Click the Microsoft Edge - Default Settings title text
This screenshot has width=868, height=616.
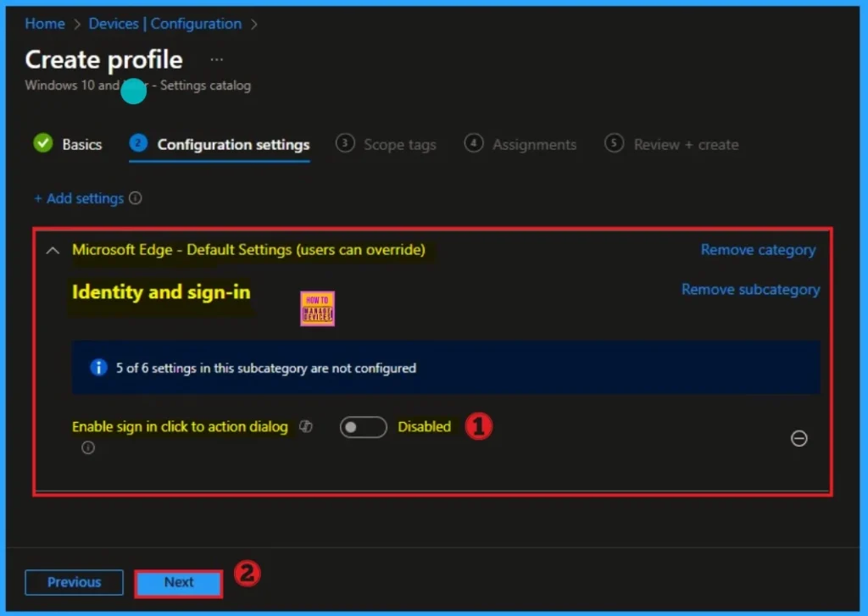click(x=248, y=250)
